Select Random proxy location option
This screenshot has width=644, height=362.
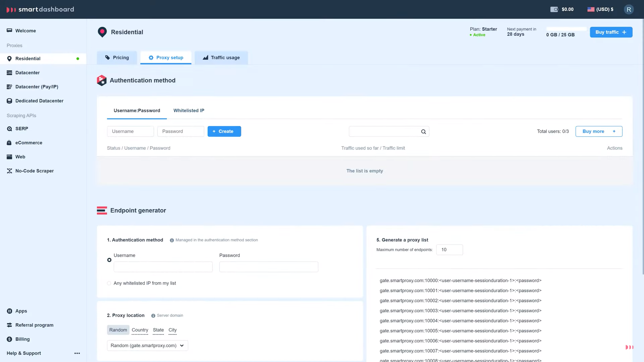pyautogui.click(x=118, y=330)
